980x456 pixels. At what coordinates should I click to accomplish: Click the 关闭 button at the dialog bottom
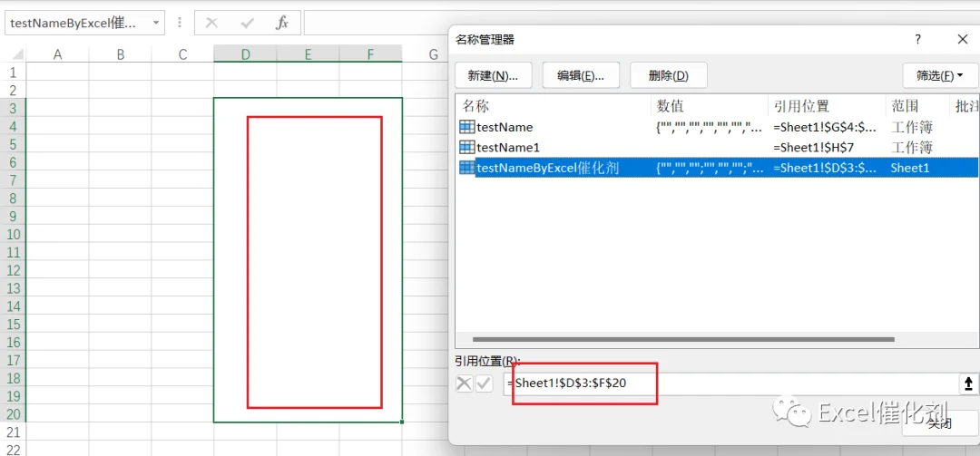pos(940,423)
